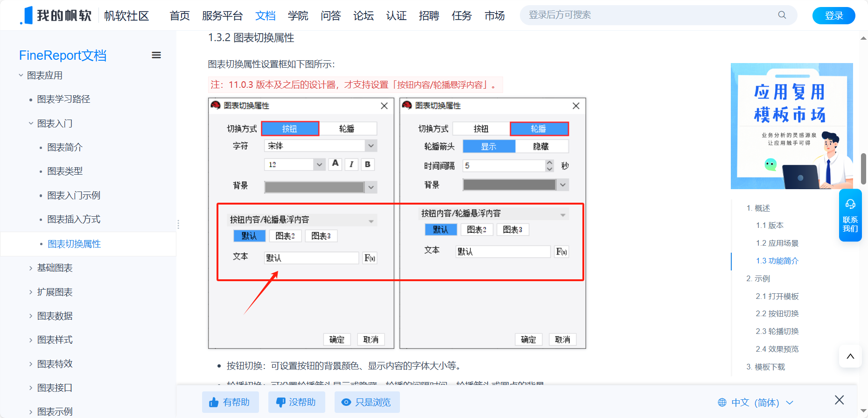Screen dimensions: 868x418
Task: Click the back-to-top arrow icon
Action: (850, 356)
